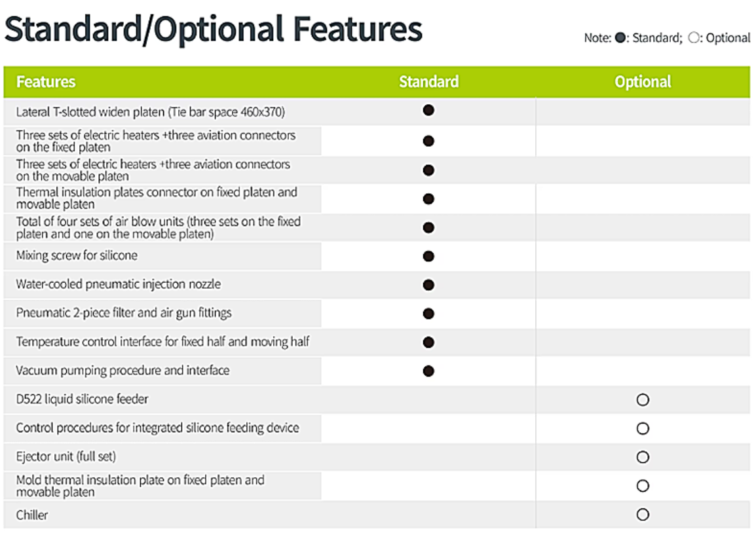756x535 pixels.
Task: Click the filled dot for Temperature control interface row
Action: (428, 342)
